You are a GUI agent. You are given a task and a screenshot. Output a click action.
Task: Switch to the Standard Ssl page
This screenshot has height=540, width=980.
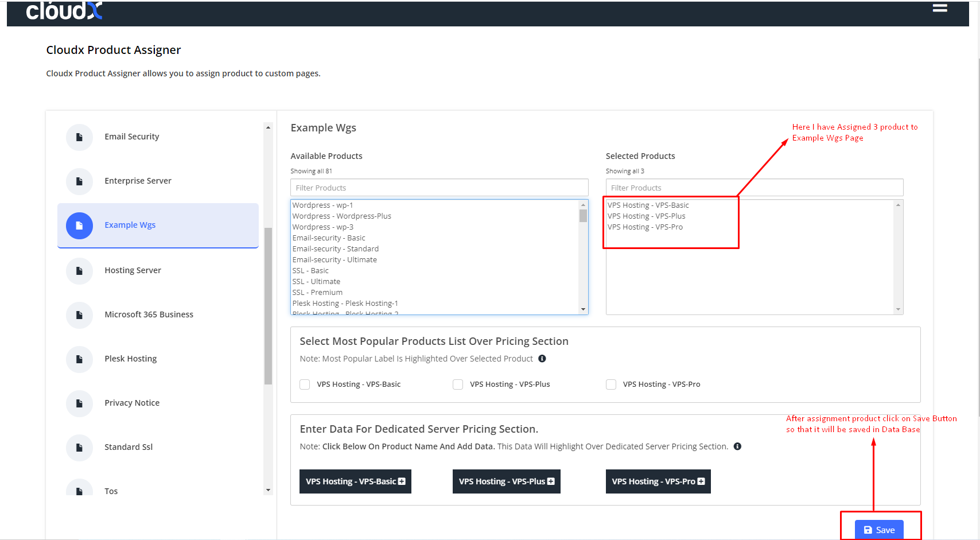tap(129, 447)
